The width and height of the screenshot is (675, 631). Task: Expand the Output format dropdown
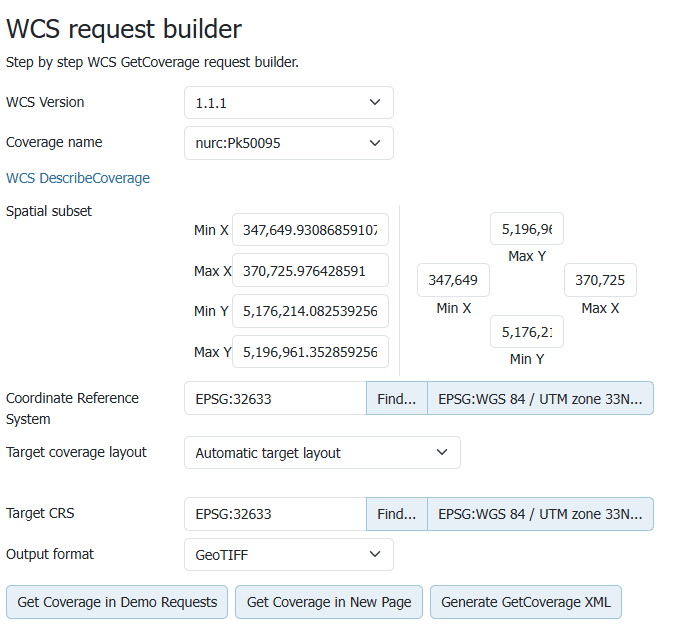tap(288, 554)
